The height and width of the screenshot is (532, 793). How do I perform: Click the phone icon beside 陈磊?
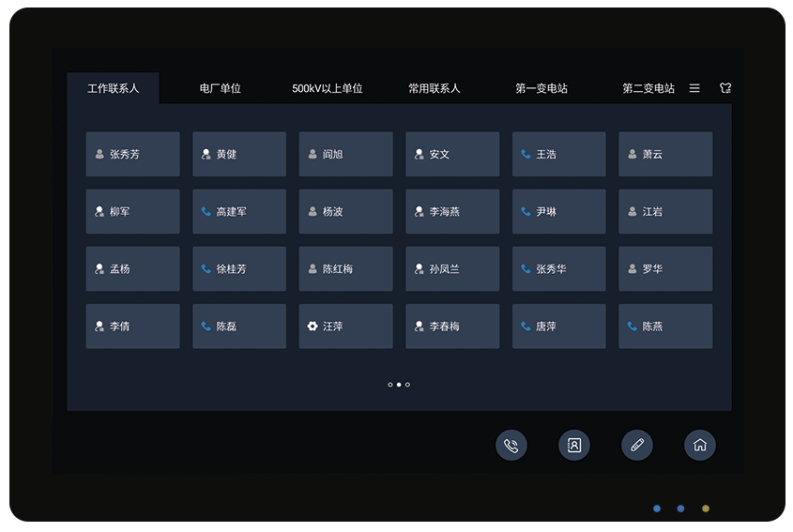[206, 327]
